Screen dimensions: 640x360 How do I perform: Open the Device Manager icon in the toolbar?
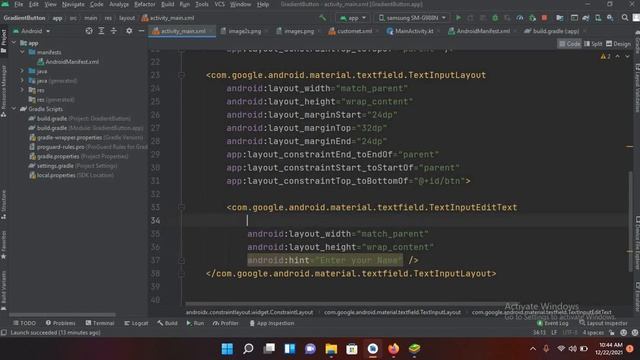click(598, 18)
